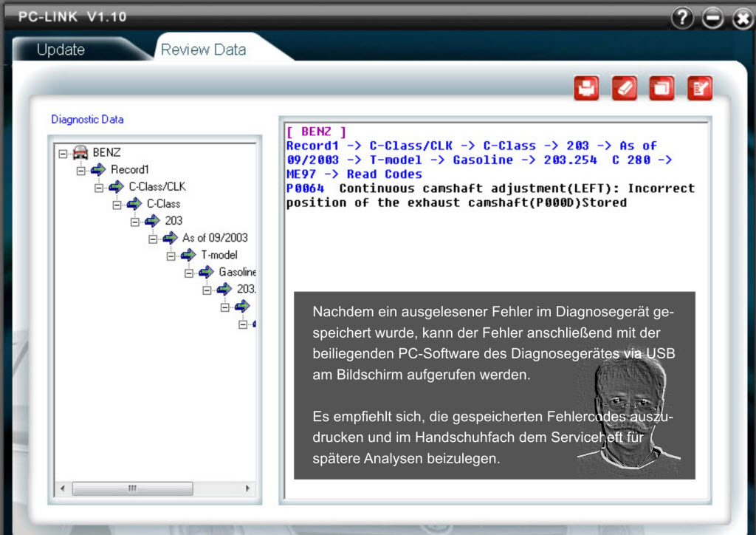Click the [ BENZ ] header in record
The image size is (756, 535).
[x=316, y=132]
